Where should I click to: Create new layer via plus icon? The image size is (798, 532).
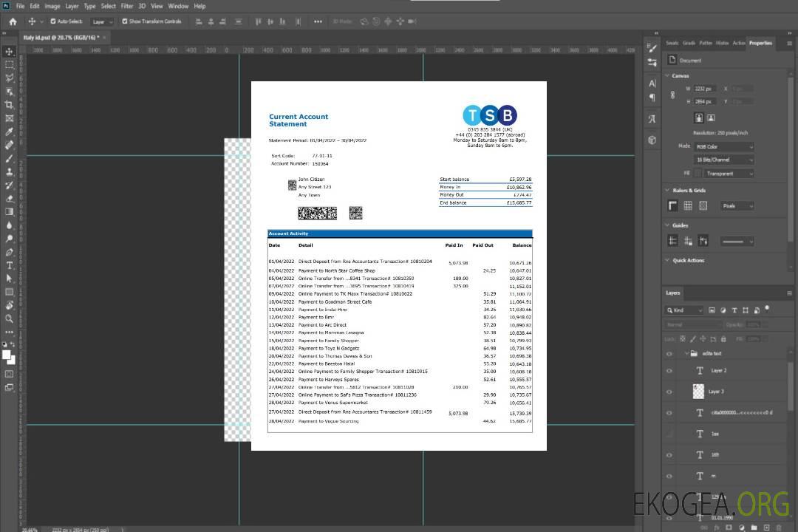pos(766,528)
